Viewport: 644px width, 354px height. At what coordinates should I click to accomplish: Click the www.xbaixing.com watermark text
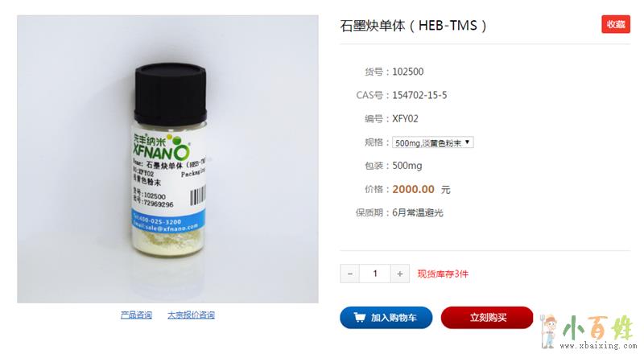[598, 346]
